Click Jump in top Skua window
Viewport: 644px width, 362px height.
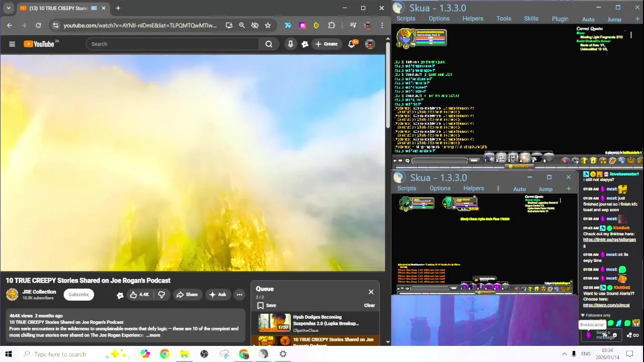tap(614, 20)
